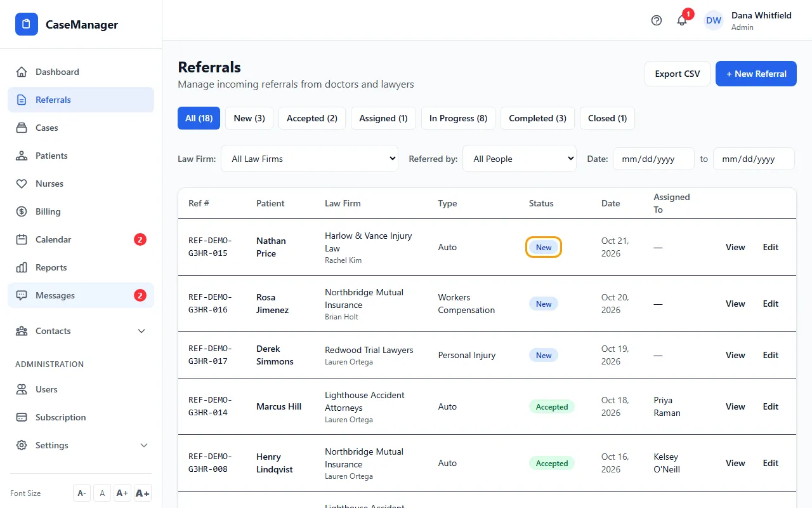Select the All (18) filter tab
This screenshot has width=812, height=508.
click(199, 118)
